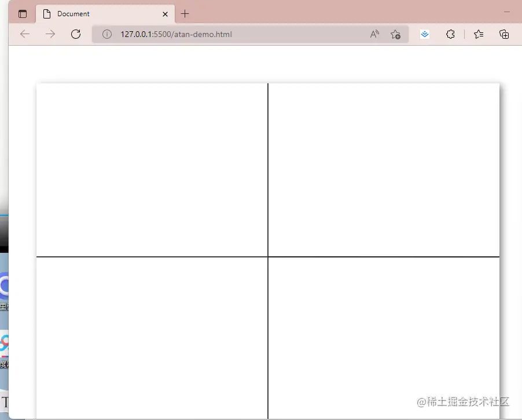Screen dimensions: 522x420
Task: Add this page to favorites
Action: coord(395,34)
